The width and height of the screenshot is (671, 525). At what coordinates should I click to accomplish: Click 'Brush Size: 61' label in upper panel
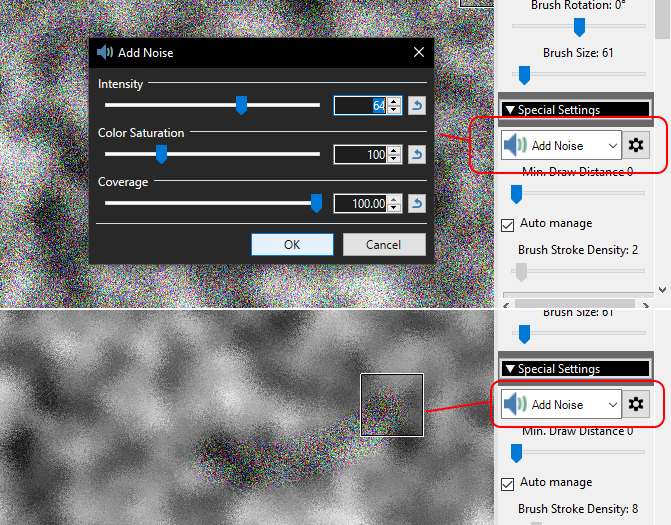pyautogui.click(x=578, y=53)
